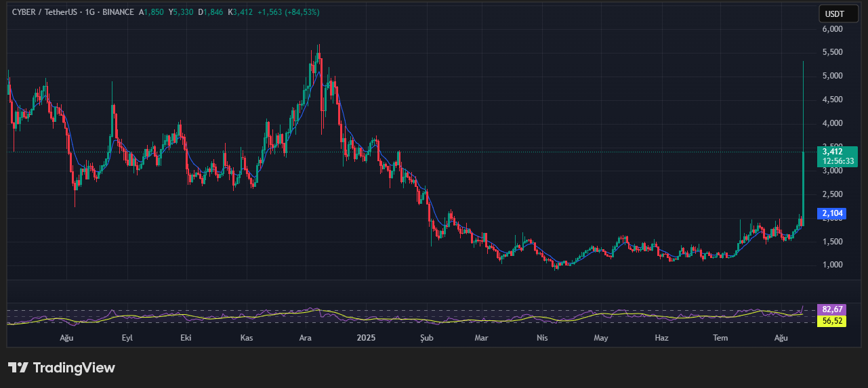
Task: Click the Kas month label on time axis
Action: (x=247, y=337)
